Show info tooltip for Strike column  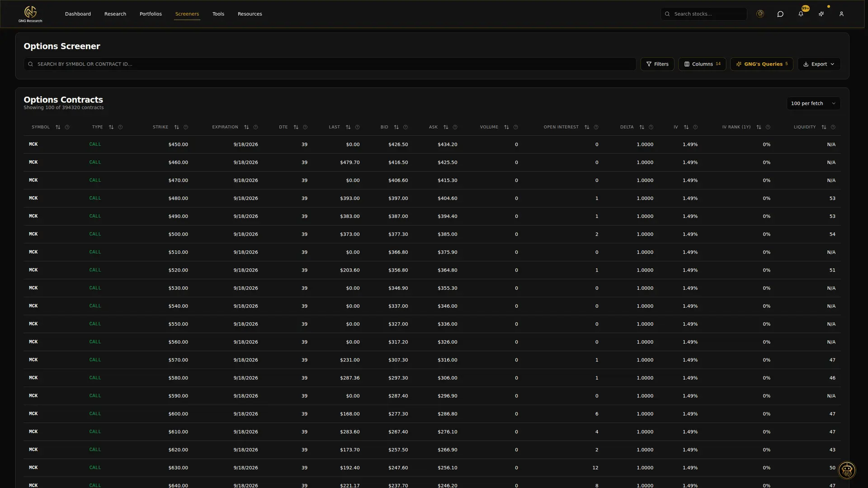pyautogui.click(x=186, y=127)
